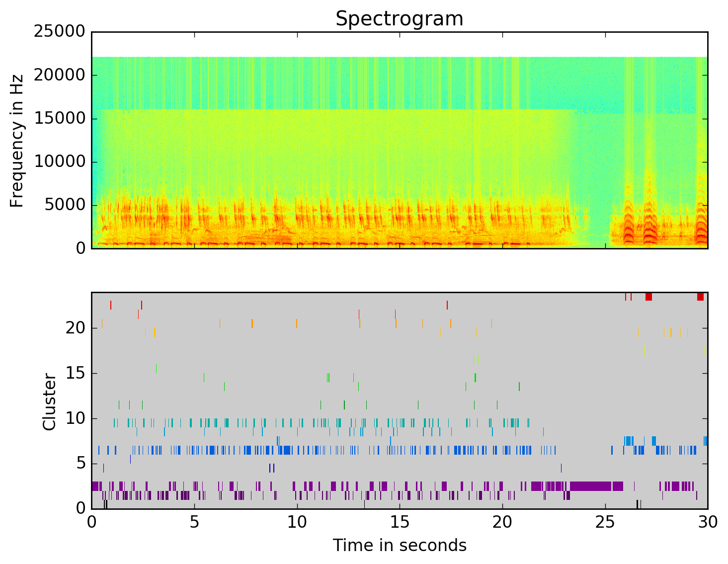Select the light blue cluster block near 26 seconds

[629, 441]
